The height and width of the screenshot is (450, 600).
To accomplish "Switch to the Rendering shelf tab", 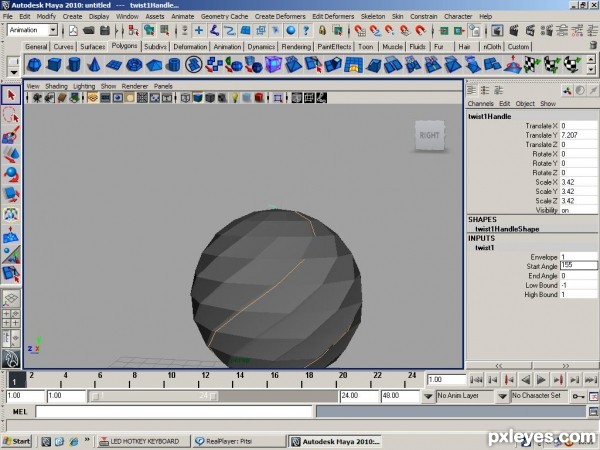I will [296, 47].
